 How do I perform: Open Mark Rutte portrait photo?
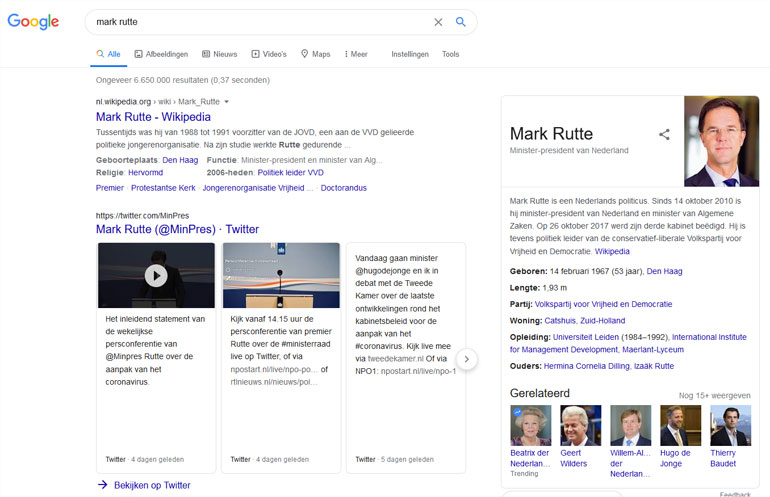(x=721, y=141)
